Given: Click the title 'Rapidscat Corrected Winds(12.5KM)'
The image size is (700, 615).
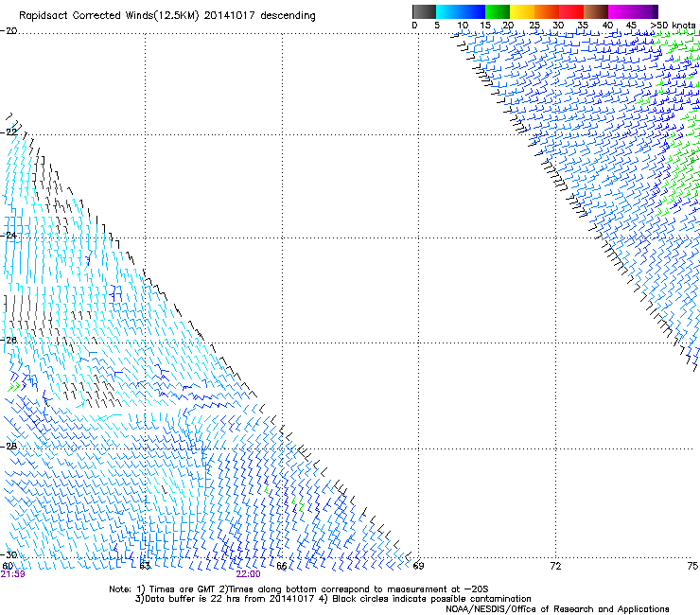Looking at the screenshot, I should tap(109, 16).
